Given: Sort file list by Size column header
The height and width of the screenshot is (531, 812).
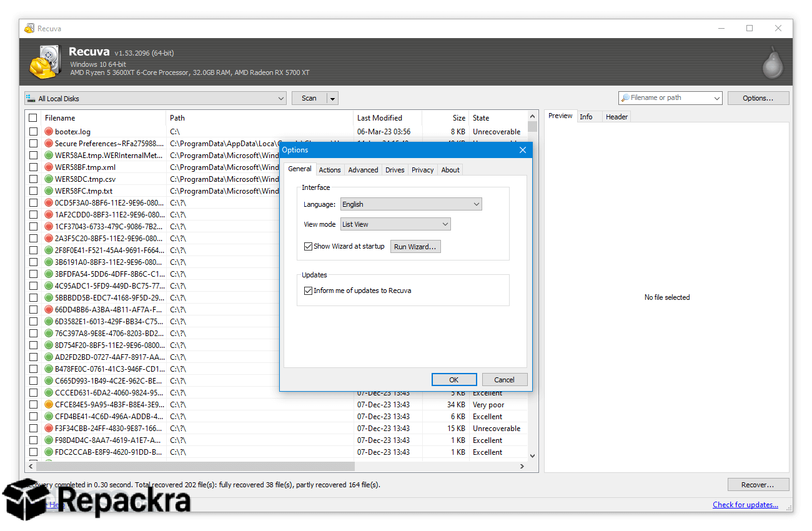Looking at the screenshot, I should click(x=445, y=118).
